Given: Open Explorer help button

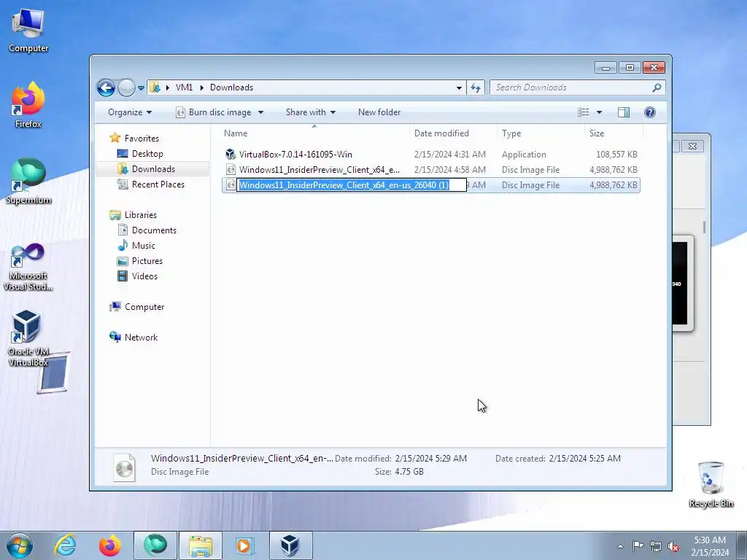Looking at the screenshot, I should [649, 112].
